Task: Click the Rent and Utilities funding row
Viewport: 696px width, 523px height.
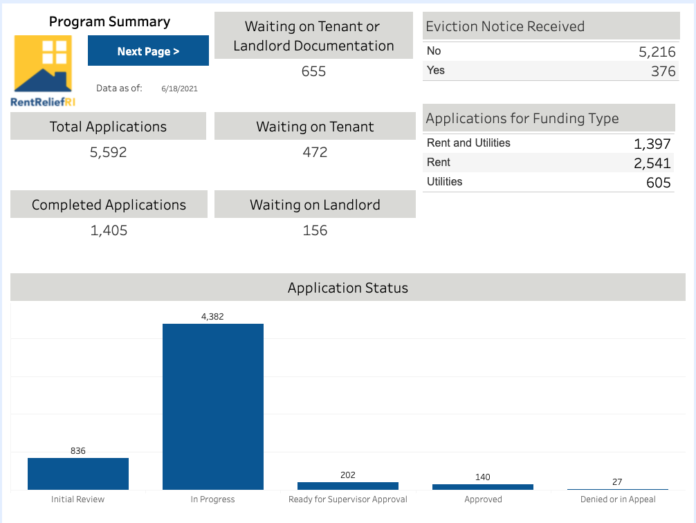Action: click(x=549, y=143)
